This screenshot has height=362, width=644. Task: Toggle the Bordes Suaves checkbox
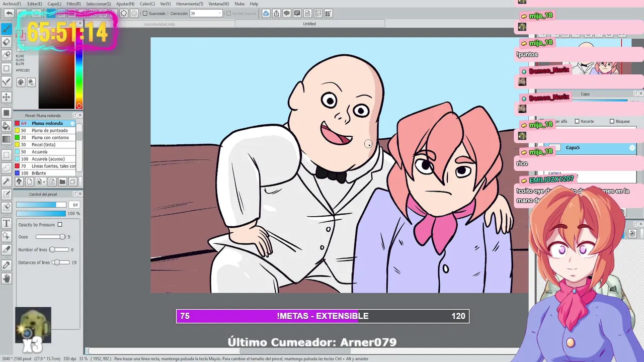click(228, 14)
